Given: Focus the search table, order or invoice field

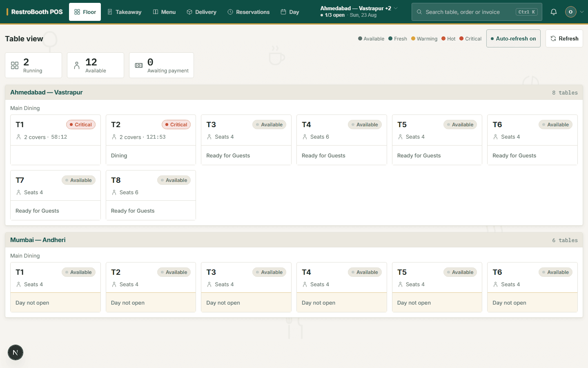Looking at the screenshot, I should (x=477, y=12).
